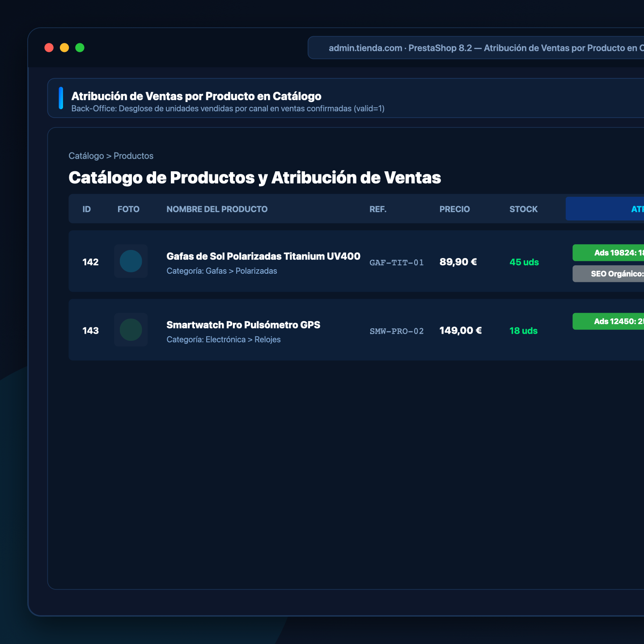The height and width of the screenshot is (644, 644).
Task: Sort by the REF. column header
Action: [x=378, y=209]
